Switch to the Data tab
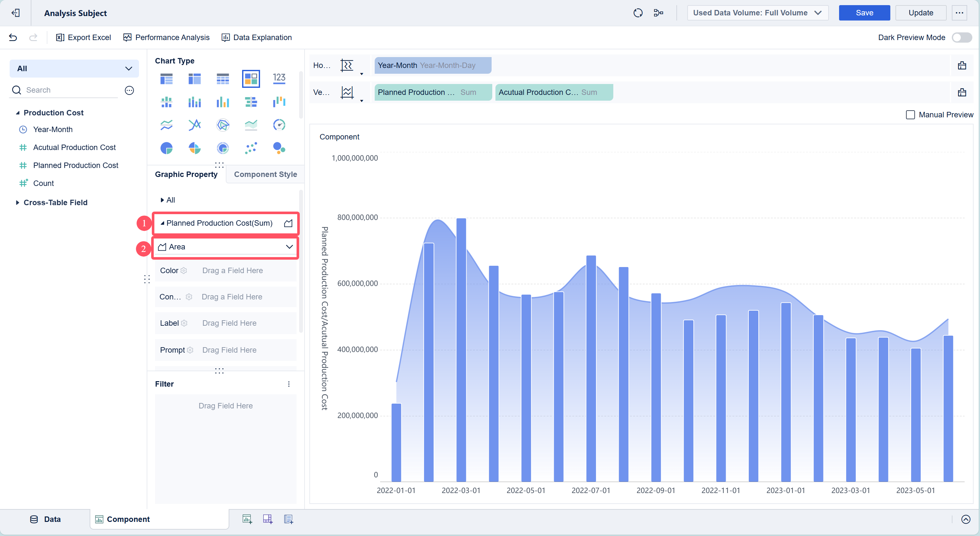 click(45, 519)
